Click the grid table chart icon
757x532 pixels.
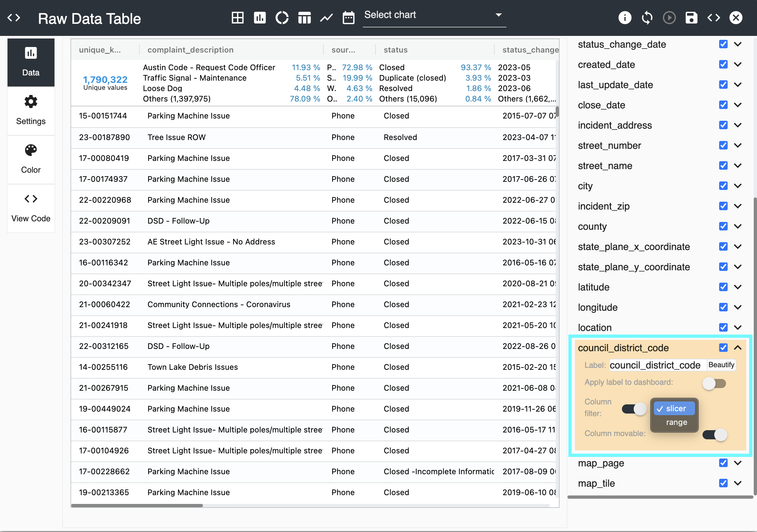tap(238, 18)
